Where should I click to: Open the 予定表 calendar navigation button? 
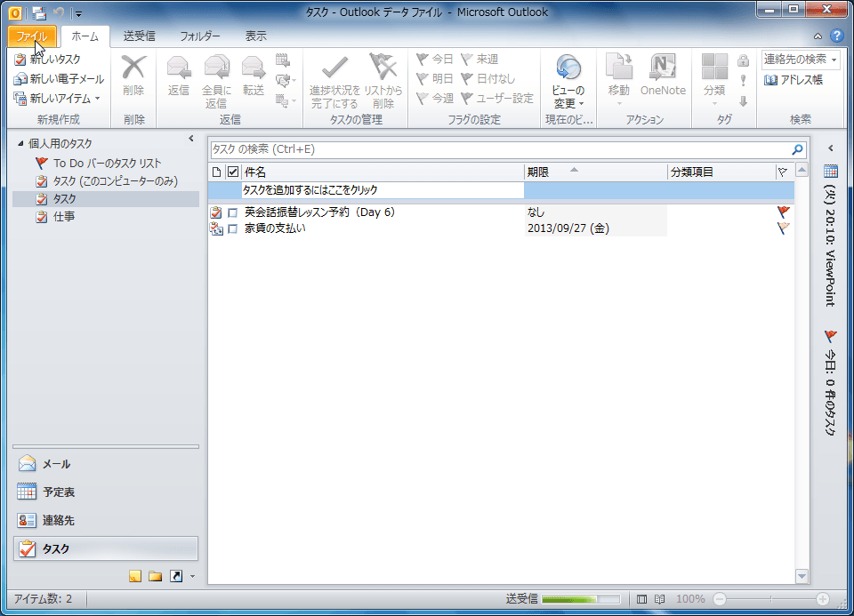[106, 492]
